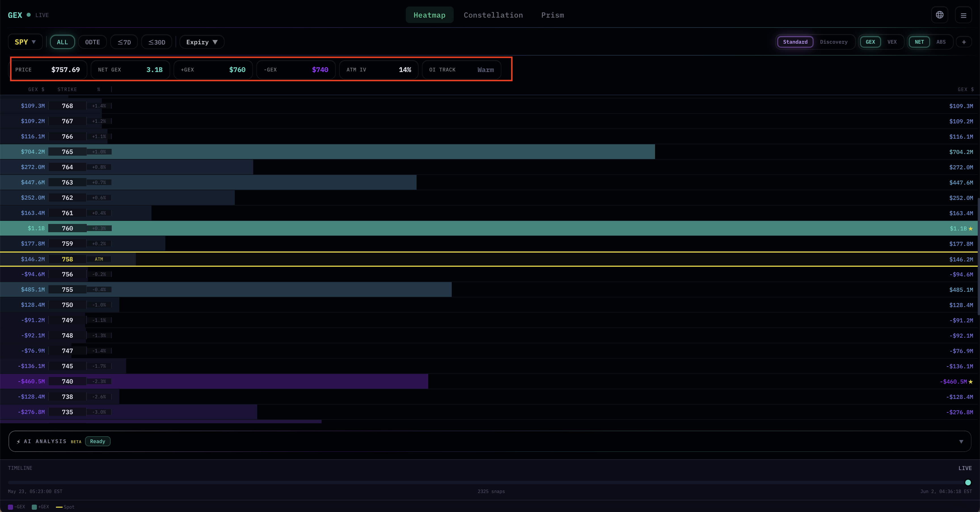Select the ≤30D filter
Screen dimensions: 980x512
click(x=157, y=42)
